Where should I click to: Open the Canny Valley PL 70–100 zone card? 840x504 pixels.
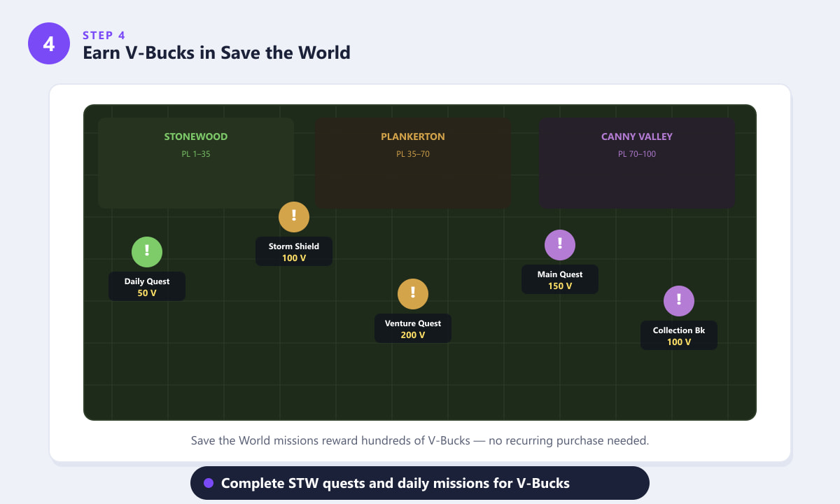click(x=637, y=163)
